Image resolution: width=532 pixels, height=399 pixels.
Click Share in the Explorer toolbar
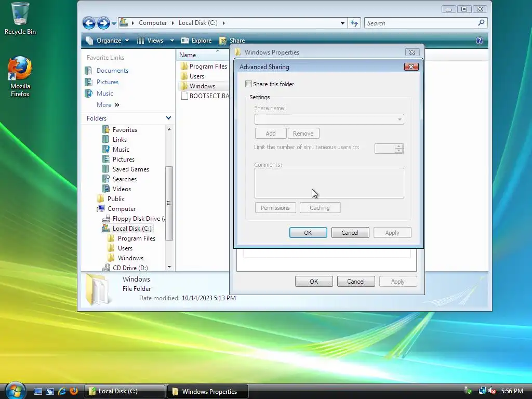coord(232,41)
